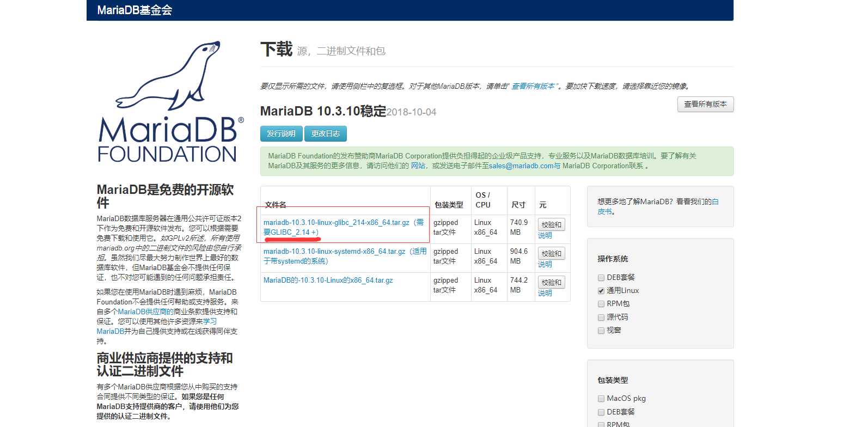The height and width of the screenshot is (427, 868).
Task: Open the MariaDB供应商的 link in sidebar
Action: point(145,312)
